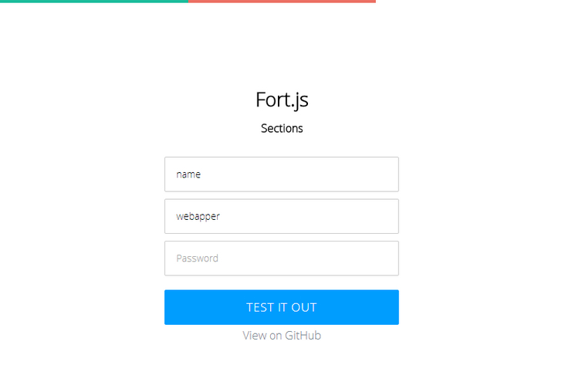
Task: Click the Sections subtitle text
Action: tap(282, 128)
